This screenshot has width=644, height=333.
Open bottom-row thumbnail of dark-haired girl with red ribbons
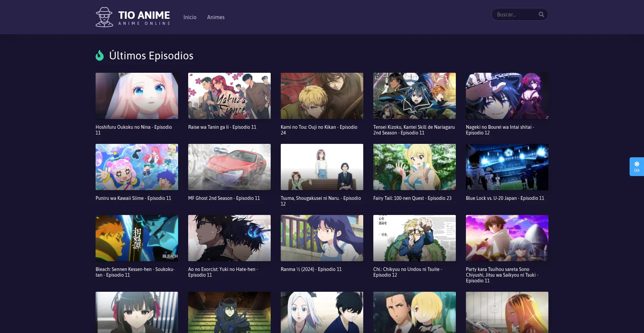tap(137, 312)
